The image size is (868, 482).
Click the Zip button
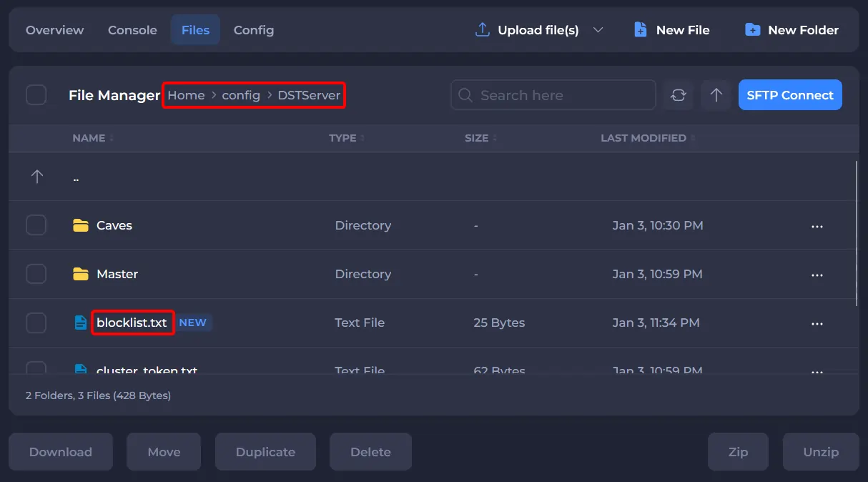pos(738,452)
